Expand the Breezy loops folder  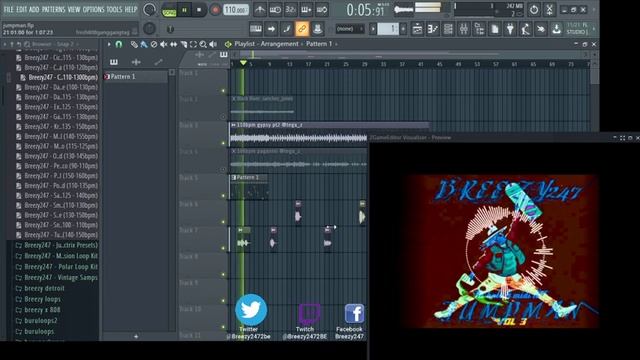pyautogui.click(x=38, y=299)
